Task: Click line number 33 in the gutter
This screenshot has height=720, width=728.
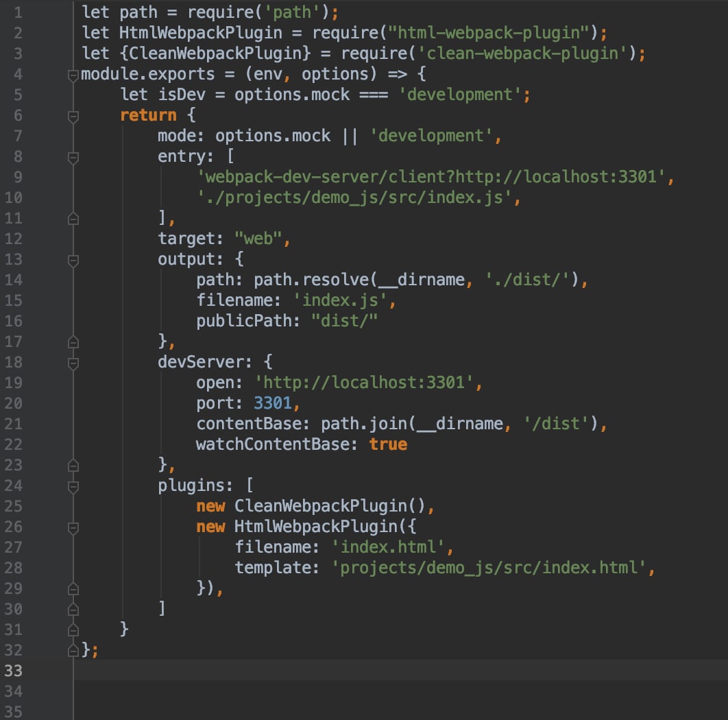Action: (14, 671)
